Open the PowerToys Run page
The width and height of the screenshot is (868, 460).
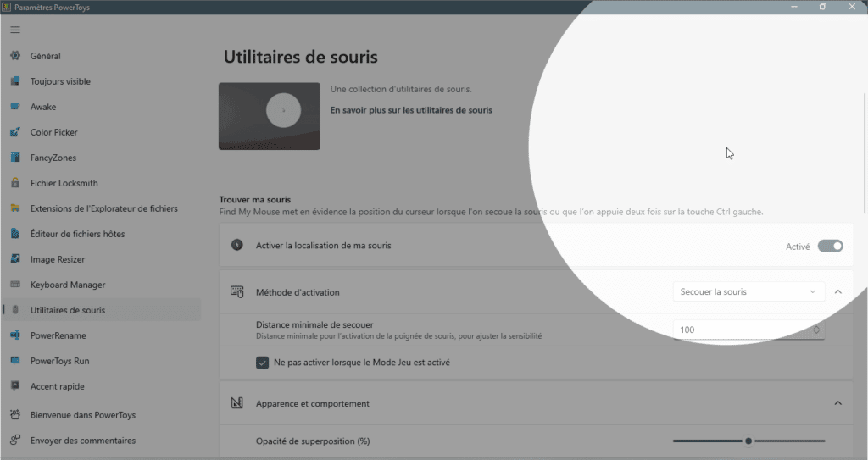[59, 361]
